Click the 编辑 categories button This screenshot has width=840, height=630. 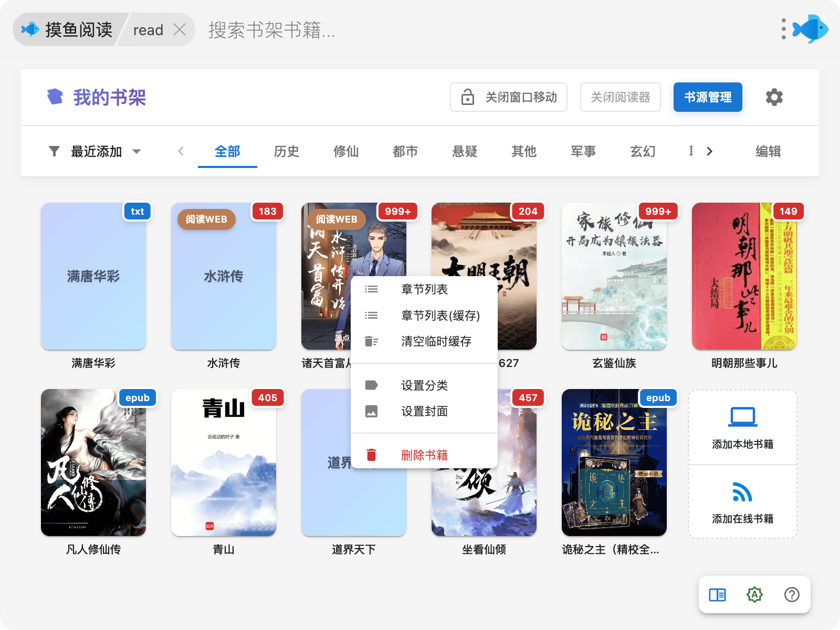point(768,152)
